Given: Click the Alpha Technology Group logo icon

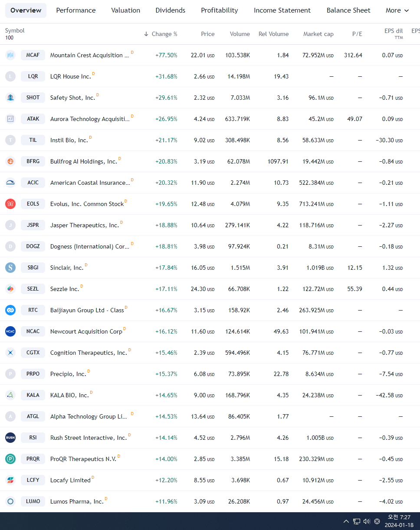Looking at the screenshot, I should click(10, 416).
